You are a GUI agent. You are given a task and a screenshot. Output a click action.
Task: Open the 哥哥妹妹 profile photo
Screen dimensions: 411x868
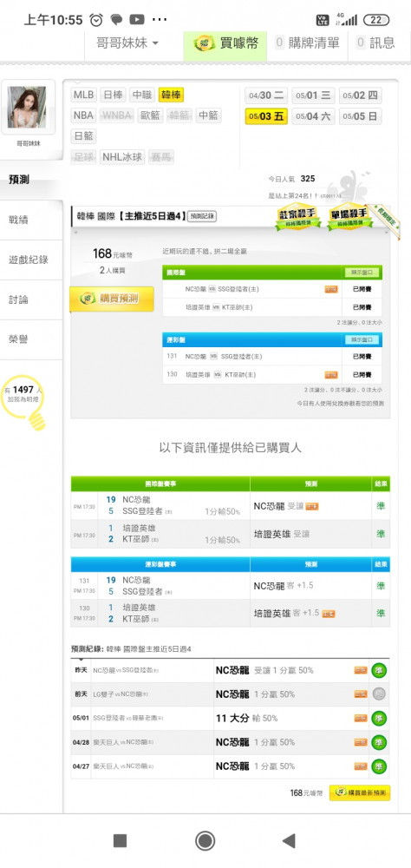click(28, 108)
